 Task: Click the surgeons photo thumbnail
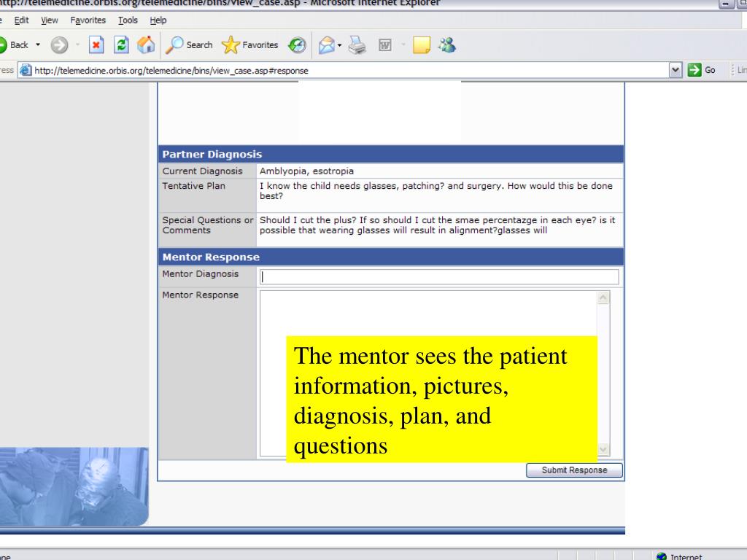coord(74,486)
